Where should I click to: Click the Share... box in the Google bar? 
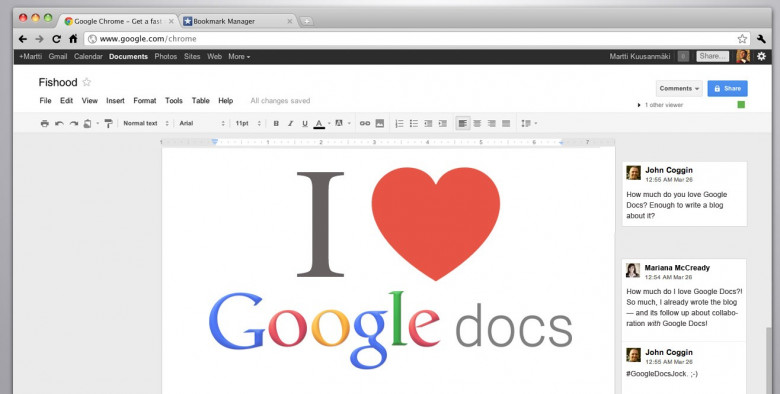pyautogui.click(x=713, y=57)
